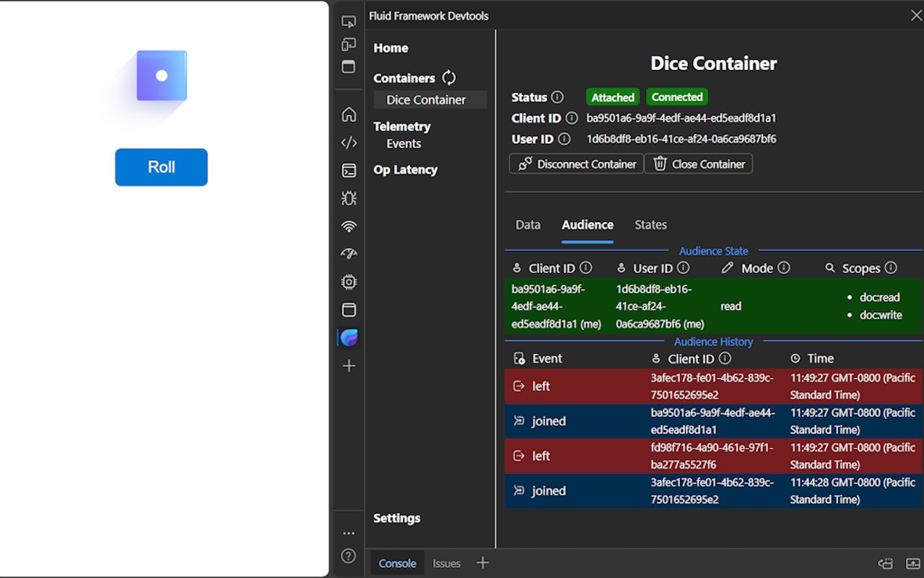Open the Application tool window icon
The image size is (924, 578).
click(349, 310)
